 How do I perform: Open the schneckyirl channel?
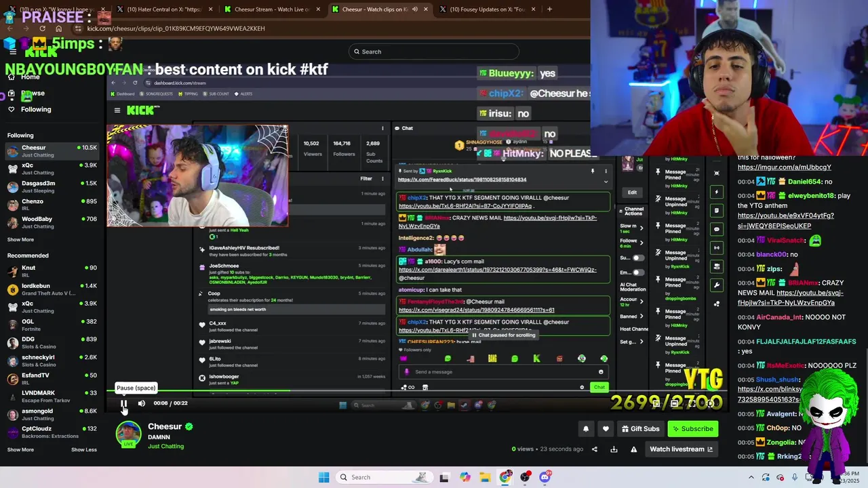point(52,361)
